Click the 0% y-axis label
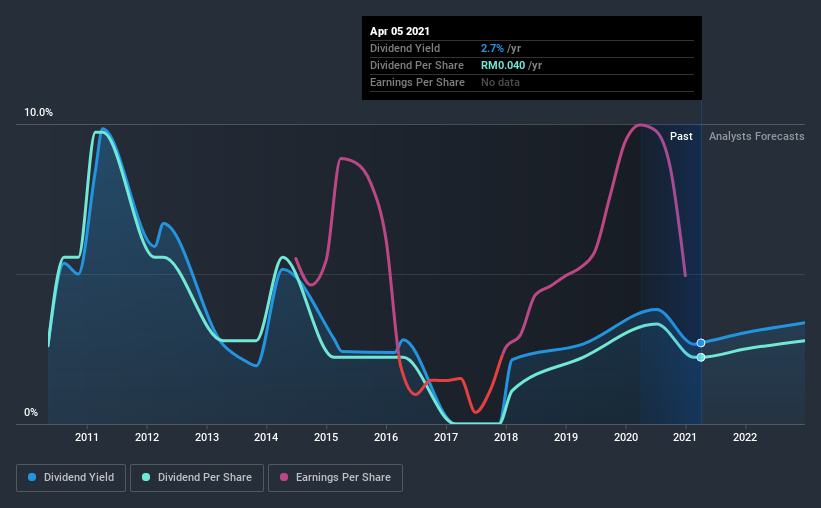This screenshot has width=821, height=508. click(31, 413)
